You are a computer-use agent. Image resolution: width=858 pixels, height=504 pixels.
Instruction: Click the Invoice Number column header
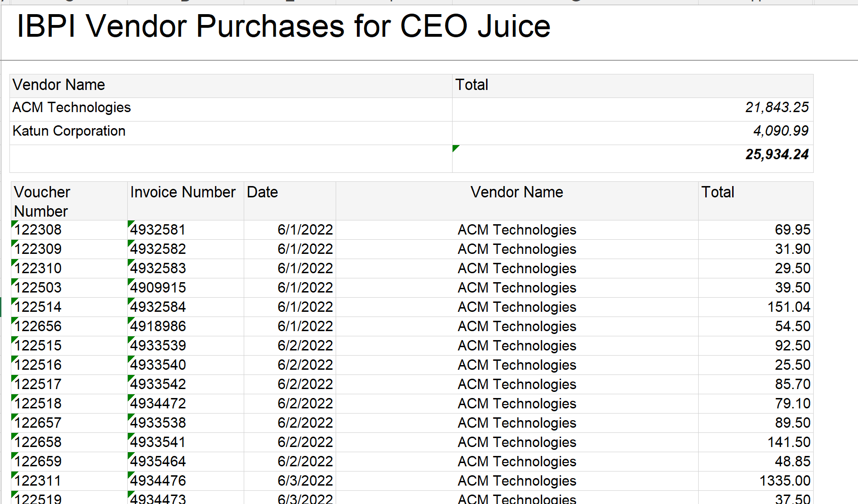186,201
